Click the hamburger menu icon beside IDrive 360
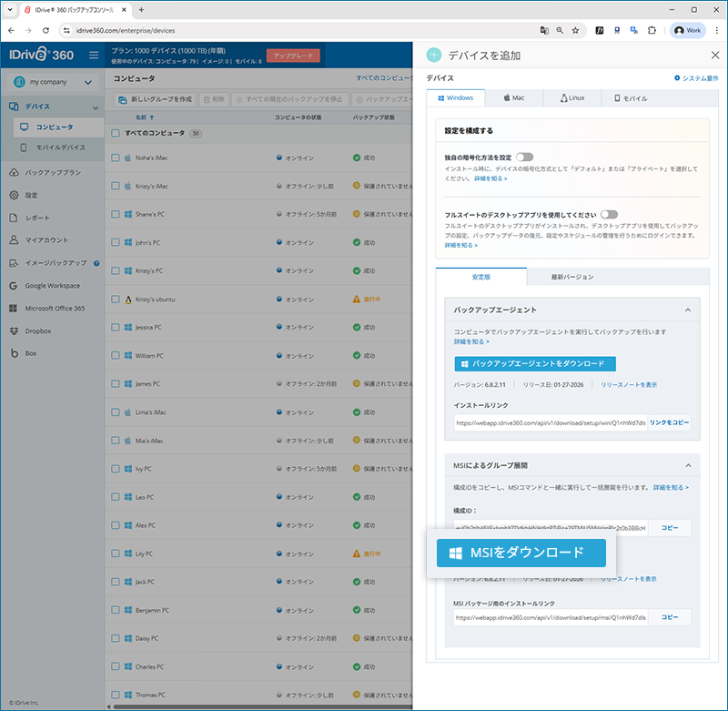The width and height of the screenshot is (728, 711). tap(94, 55)
